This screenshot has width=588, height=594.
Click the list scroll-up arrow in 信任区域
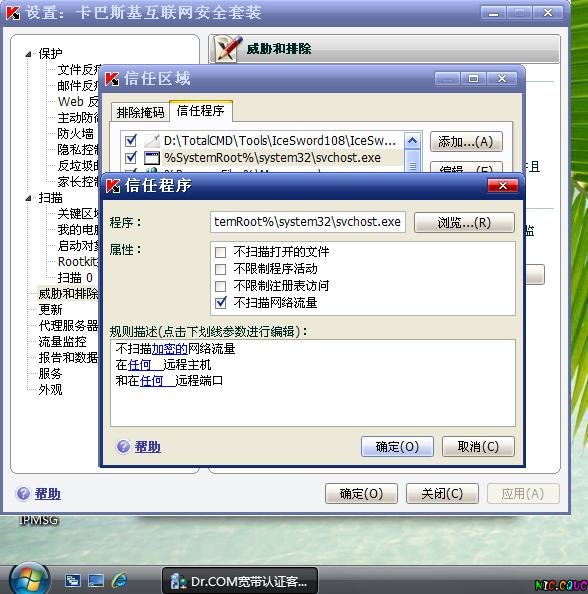pos(412,141)
